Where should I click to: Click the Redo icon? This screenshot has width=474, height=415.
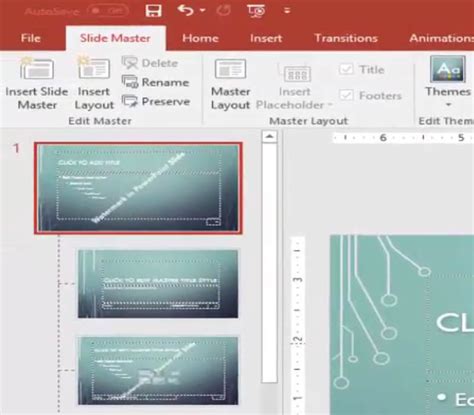click(x=223, y=10)
